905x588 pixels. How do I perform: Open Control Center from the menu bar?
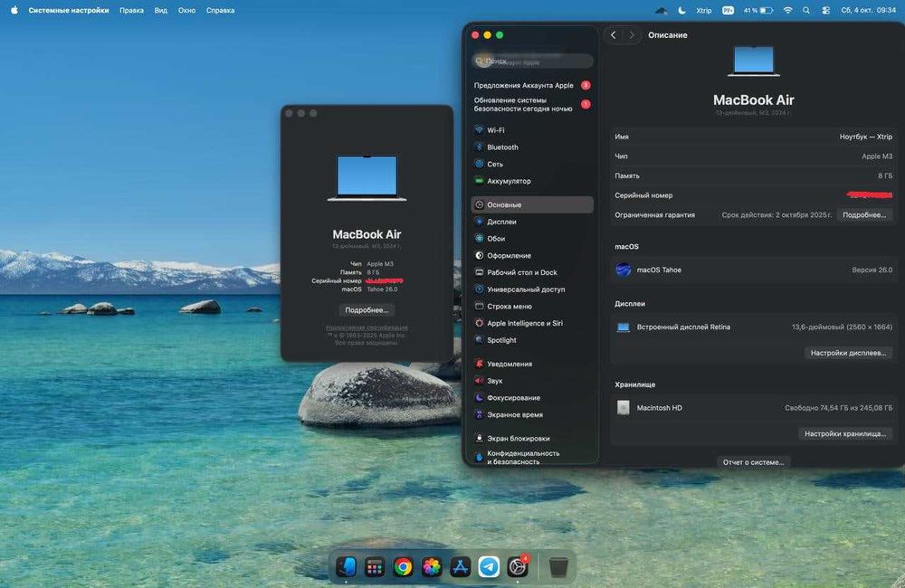click(826, 10)
